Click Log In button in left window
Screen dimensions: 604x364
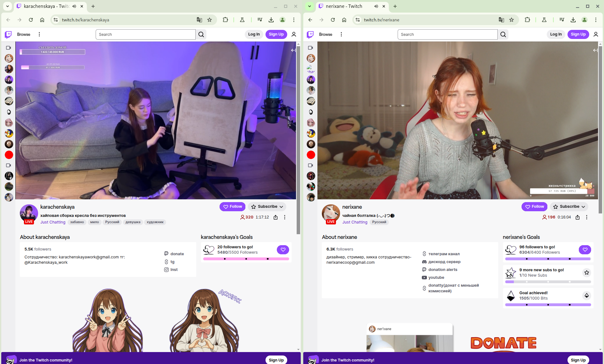tap(254, 34)
